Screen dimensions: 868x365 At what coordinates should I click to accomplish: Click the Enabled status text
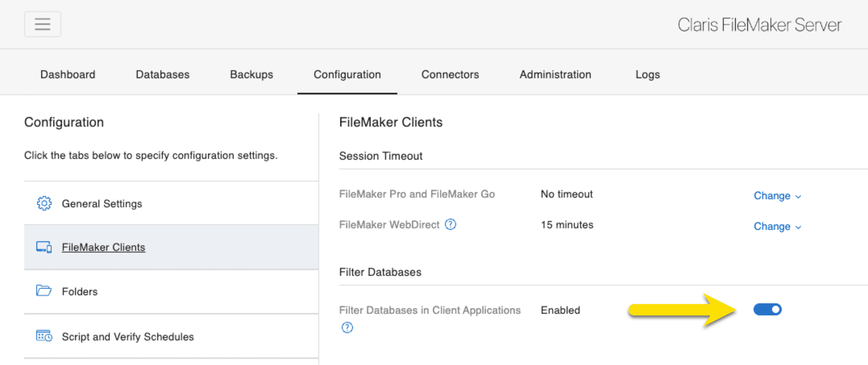pyautogui.click(x=560, y=310)
